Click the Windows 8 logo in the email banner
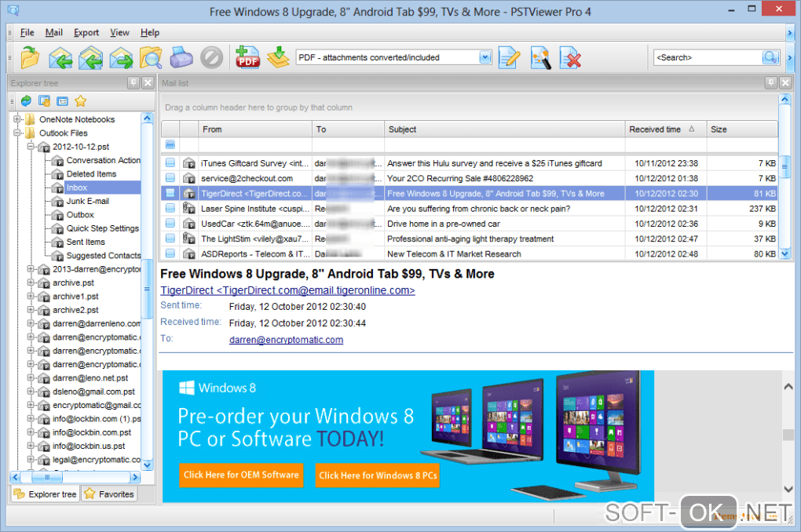Viewport: 801px width, 532px height. coord(186,388)
